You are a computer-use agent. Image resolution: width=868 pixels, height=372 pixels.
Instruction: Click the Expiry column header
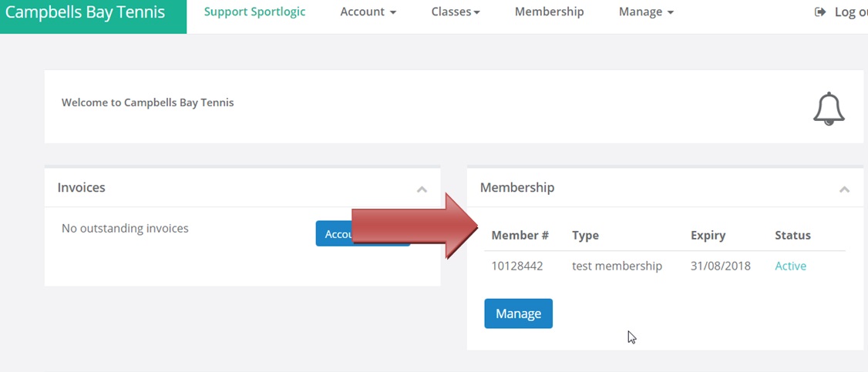point(708,236)
